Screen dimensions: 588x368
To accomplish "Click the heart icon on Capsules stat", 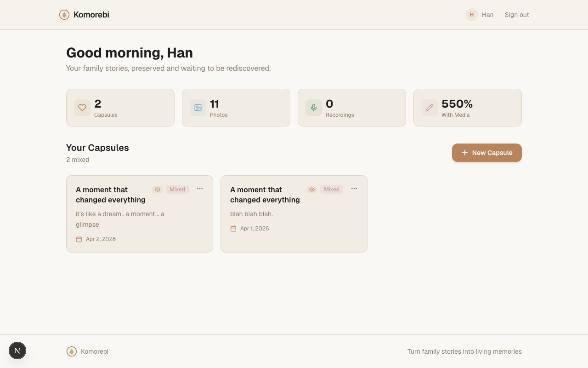I will click(x=82, y=108).
